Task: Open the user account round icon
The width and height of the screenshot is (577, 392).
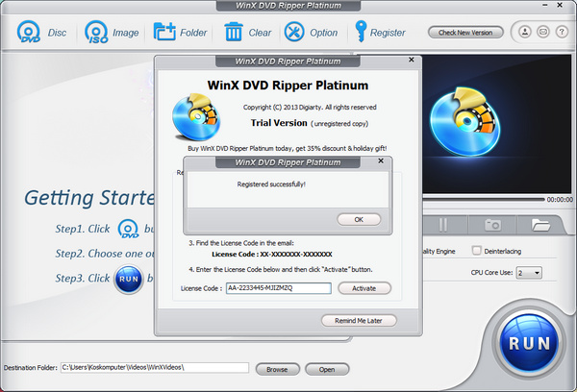Action: (x=525, y=32)
